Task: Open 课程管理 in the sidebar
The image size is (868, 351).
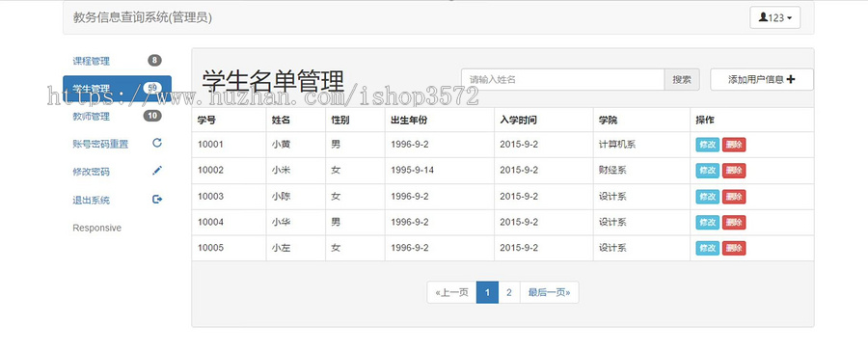Action: coord(91,61)
